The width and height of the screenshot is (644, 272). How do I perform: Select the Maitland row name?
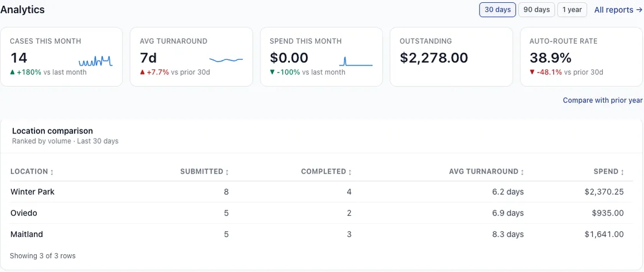[26, 235]
